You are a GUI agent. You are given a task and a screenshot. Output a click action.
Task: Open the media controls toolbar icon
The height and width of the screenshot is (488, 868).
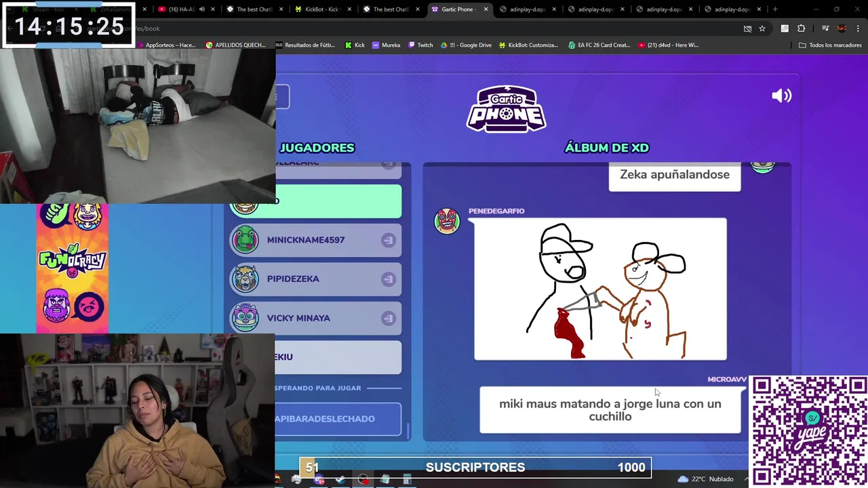click(825, 28)
